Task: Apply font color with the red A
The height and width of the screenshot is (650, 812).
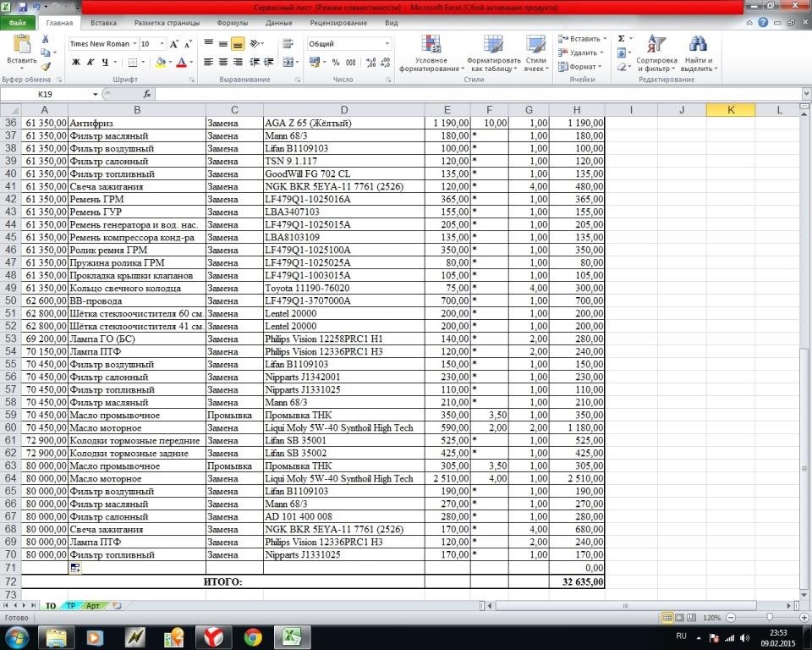Action: tap(181, 62)
